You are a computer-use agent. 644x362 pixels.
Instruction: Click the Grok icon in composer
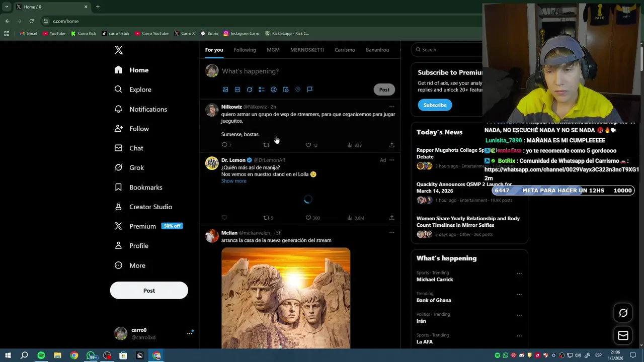pos(250,89)
